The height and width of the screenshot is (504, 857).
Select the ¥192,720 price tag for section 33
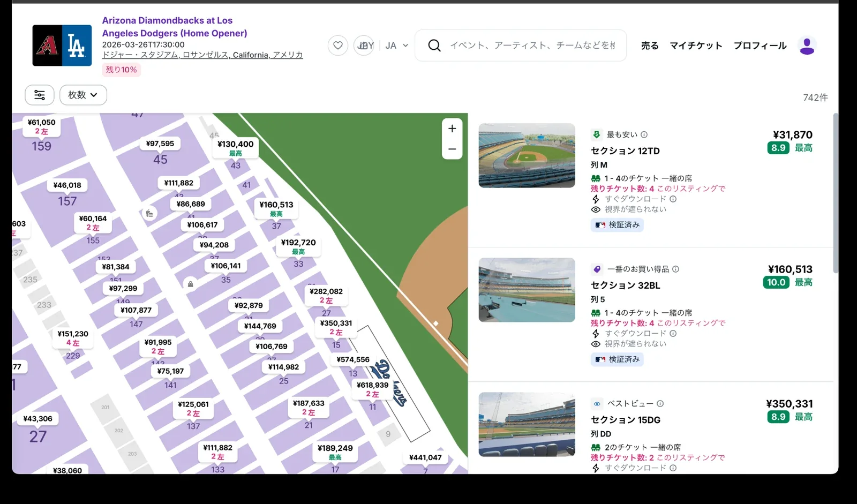pos(298,246)
